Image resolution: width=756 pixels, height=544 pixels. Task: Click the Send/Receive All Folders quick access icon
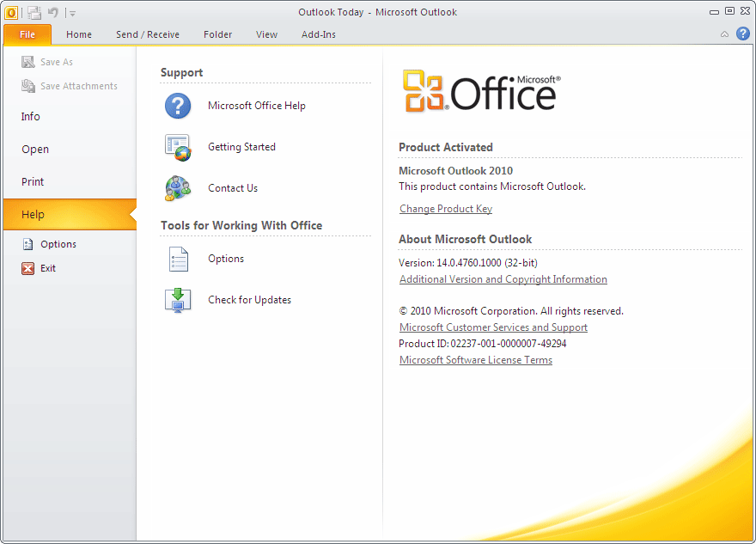[x=34, y=13]
